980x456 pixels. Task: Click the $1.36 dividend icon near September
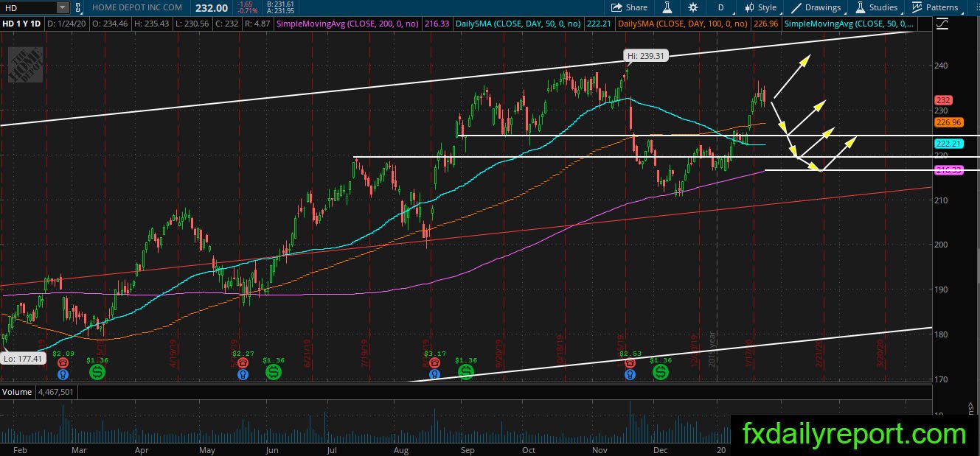(466, 373)
